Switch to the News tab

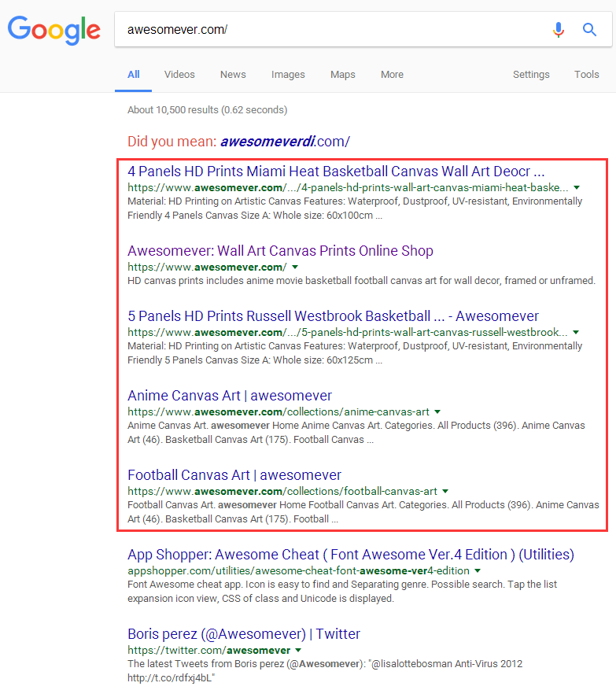point(233,75)
